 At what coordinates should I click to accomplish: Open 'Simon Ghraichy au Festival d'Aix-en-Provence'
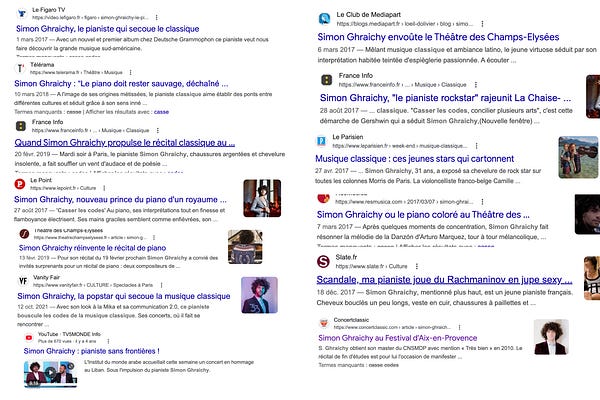click(x=398, y=338)
